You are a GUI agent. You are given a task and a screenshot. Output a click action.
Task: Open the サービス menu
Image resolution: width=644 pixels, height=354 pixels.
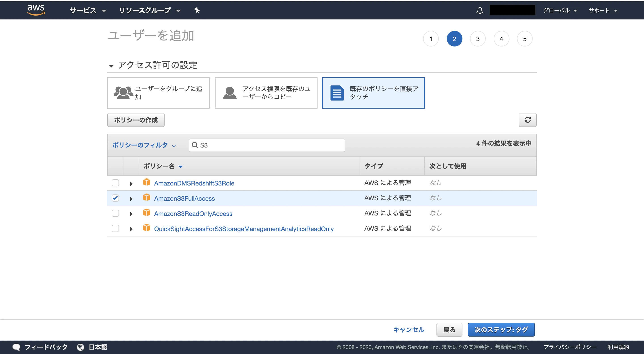(88, 10)
